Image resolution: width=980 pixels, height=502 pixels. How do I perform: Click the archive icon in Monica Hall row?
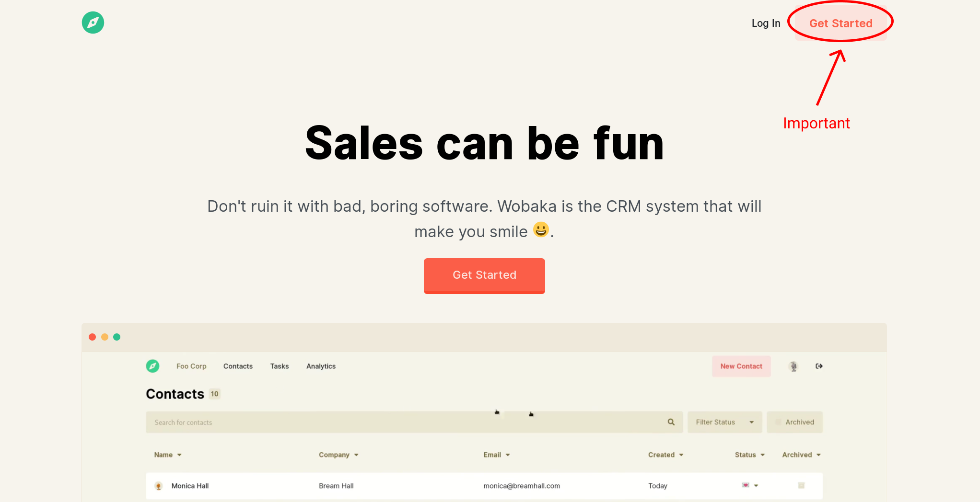(801, 485)
